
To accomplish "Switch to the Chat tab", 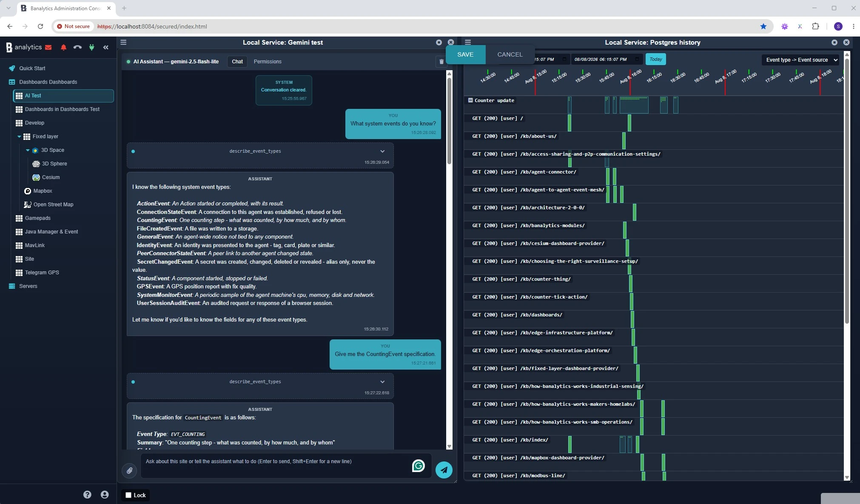I will (x=237, y=62).
